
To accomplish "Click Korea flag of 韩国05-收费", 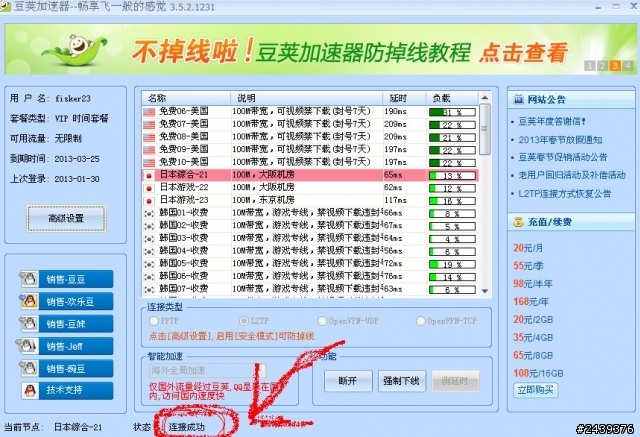I will 149,264.
